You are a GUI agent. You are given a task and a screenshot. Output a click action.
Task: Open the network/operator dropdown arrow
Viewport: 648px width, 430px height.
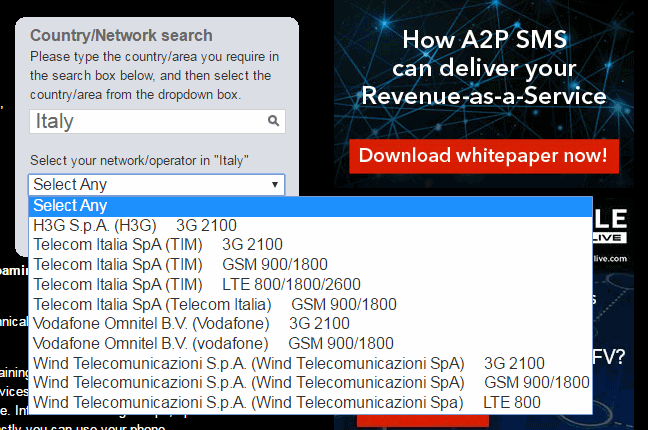click(274, 184)
